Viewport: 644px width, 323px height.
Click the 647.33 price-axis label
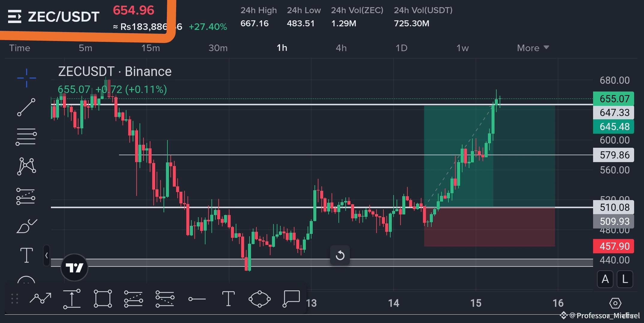613,112
